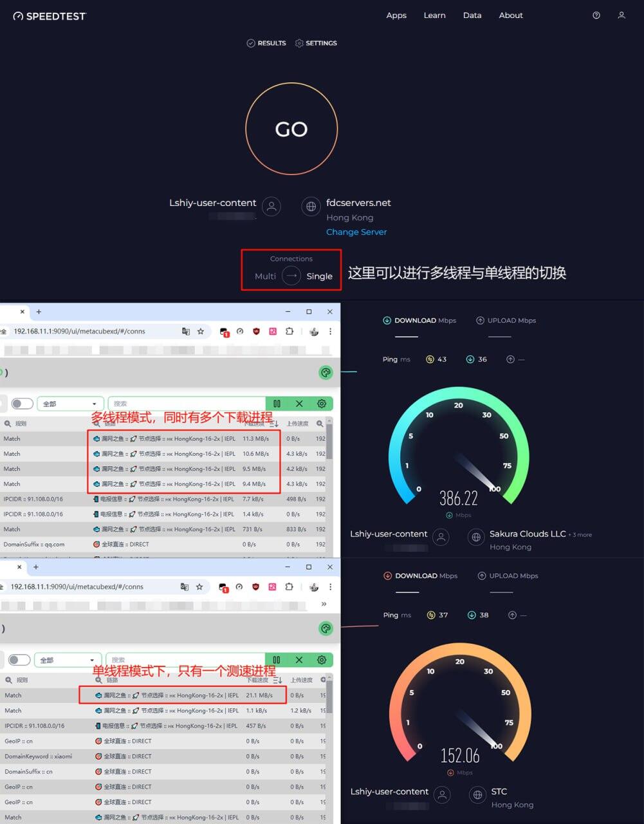Viewport: 644px width, 824px height.
Task: Click the X close-all icon in the lower metacubexd toolbar
Action: (x=299, y=660)
